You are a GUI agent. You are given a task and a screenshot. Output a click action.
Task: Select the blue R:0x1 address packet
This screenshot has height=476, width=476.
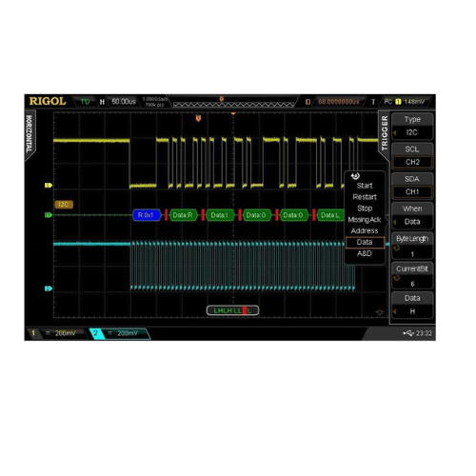pos(147,215)
